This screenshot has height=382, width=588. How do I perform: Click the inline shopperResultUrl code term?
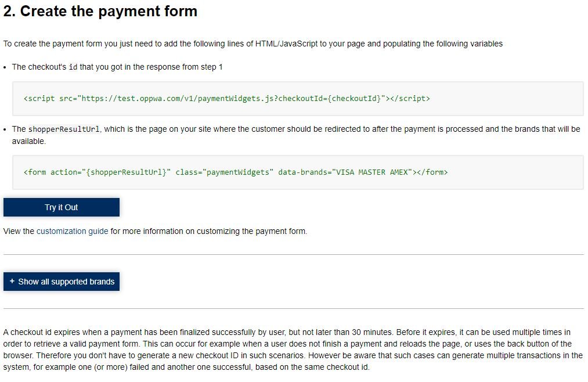pos(64,129)
